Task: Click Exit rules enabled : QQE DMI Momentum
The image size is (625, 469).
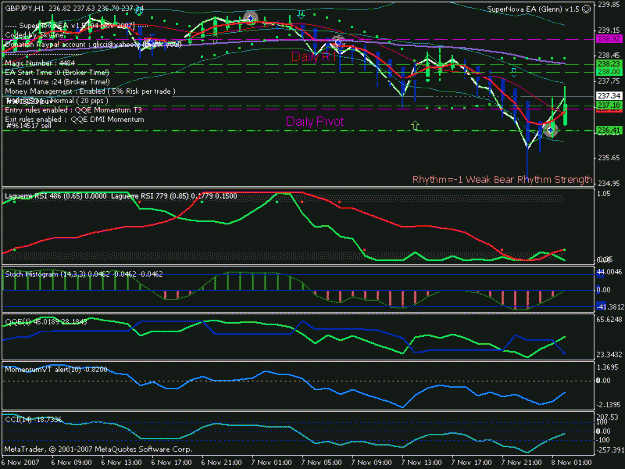Action: pos(75,120)
